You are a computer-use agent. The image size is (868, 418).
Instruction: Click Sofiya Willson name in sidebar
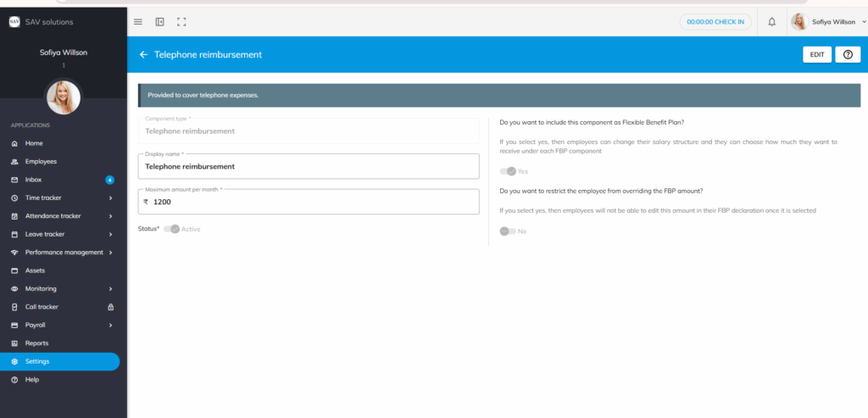pos(64,53)
